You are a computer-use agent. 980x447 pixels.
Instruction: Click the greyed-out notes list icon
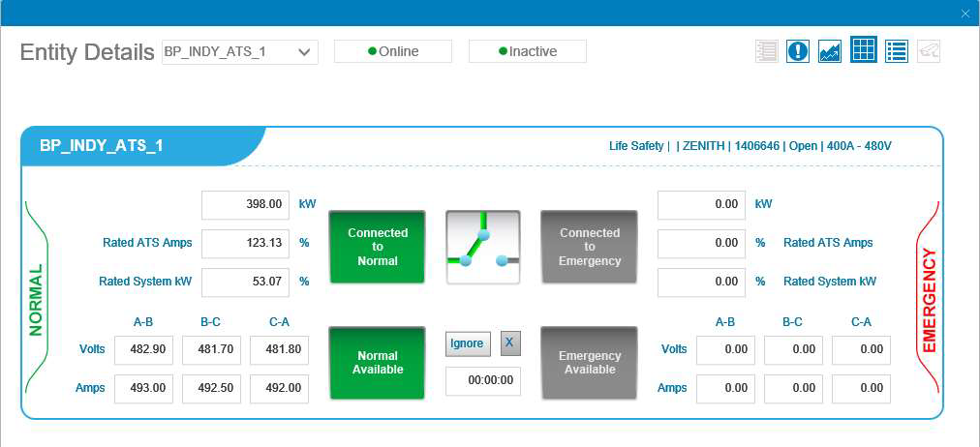(x=766, y=51)
